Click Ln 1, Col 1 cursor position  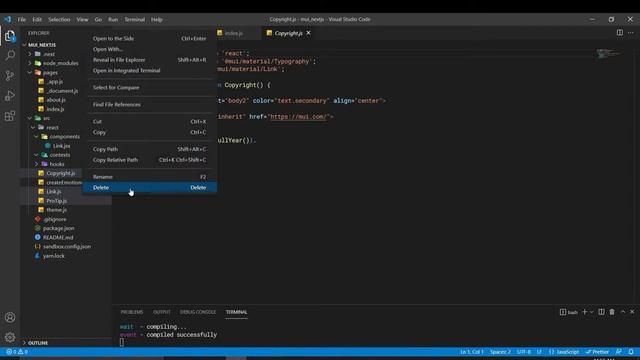pyautogui.click(x=472, y=351)
